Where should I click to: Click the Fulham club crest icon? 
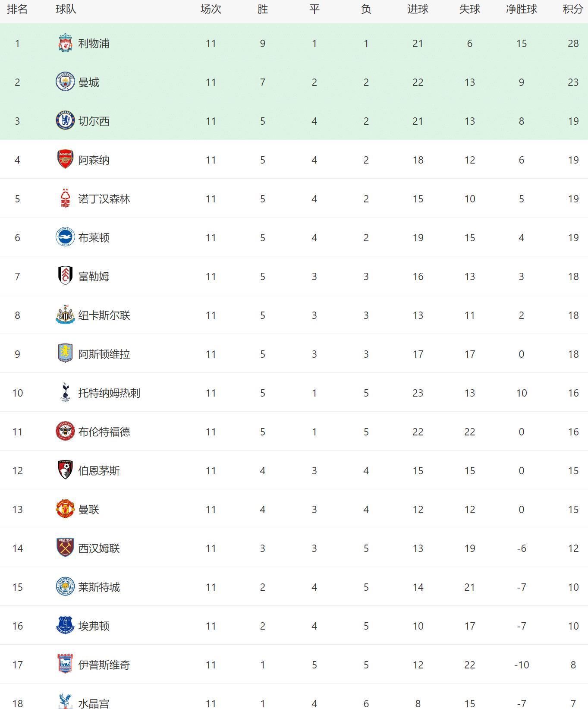(65, 276)
